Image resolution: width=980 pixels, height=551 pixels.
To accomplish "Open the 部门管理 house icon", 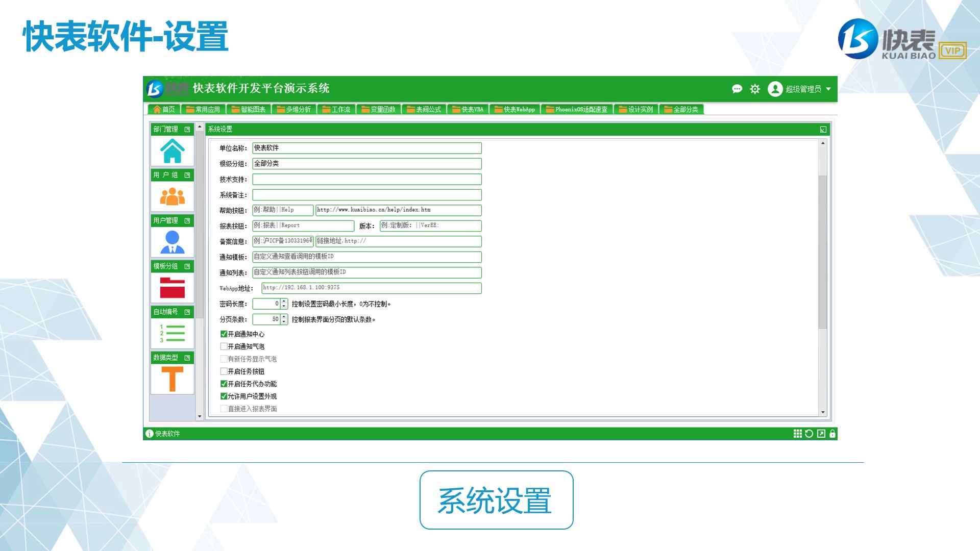I will click(172, 151).
